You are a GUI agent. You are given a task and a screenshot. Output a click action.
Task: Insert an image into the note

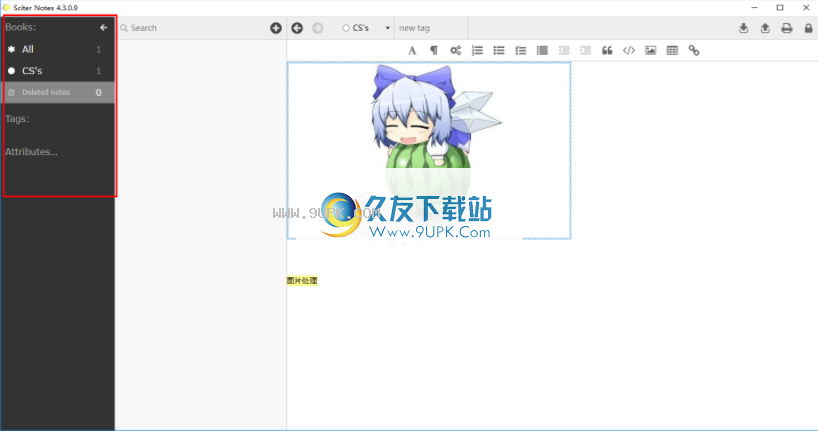click(651, 51)
